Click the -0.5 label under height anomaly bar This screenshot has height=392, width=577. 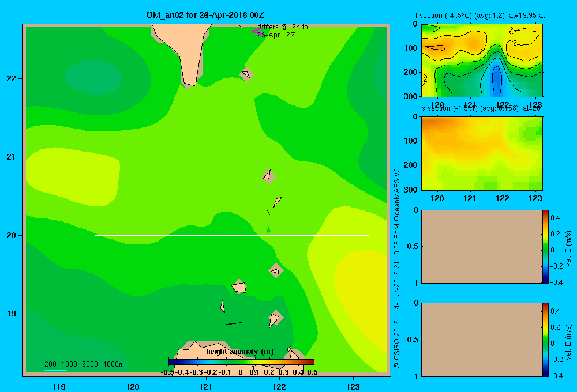[168, 372]
